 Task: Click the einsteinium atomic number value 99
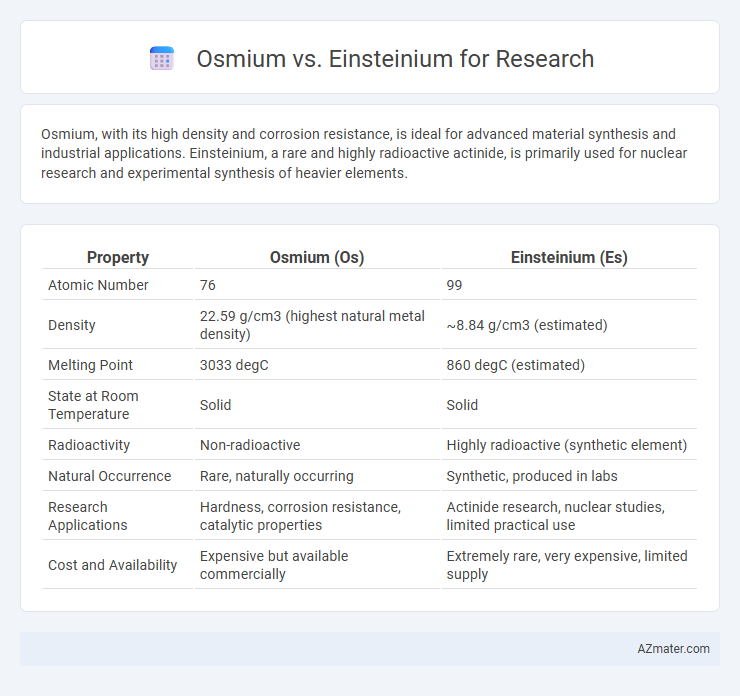pyautogui.click(x=454, y=285)
